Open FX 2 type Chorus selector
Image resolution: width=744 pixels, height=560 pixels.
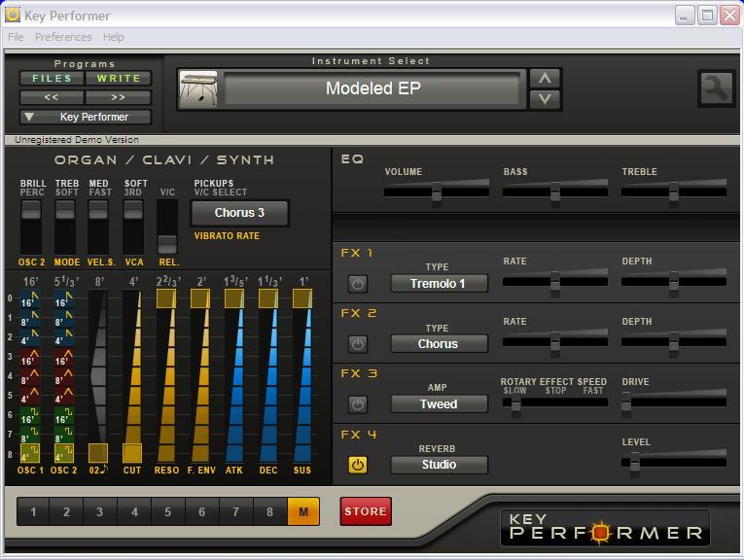[439, 344]
